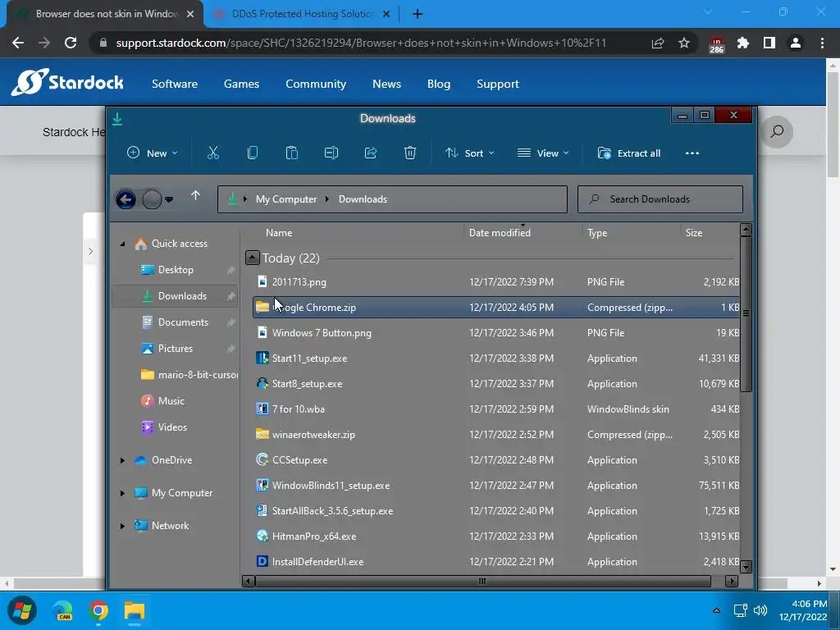Click the share page icon in address bar
Screen dimensions: 840x630
[658, 43]
